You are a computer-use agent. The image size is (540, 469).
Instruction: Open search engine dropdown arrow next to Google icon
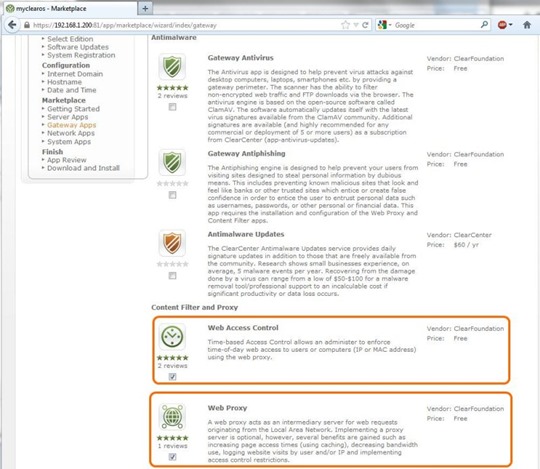390,25
